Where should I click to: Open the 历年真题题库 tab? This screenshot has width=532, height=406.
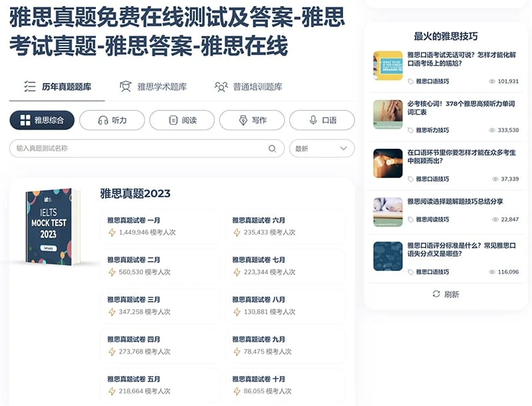click(x=57, y=87)
